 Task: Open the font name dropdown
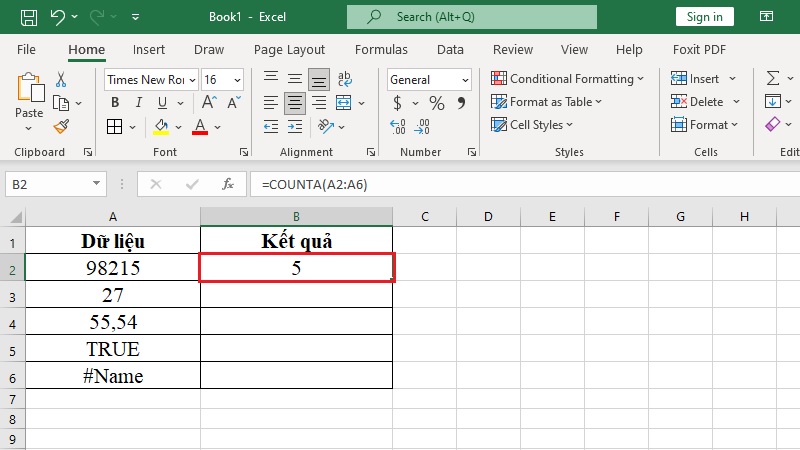[192, 80]
